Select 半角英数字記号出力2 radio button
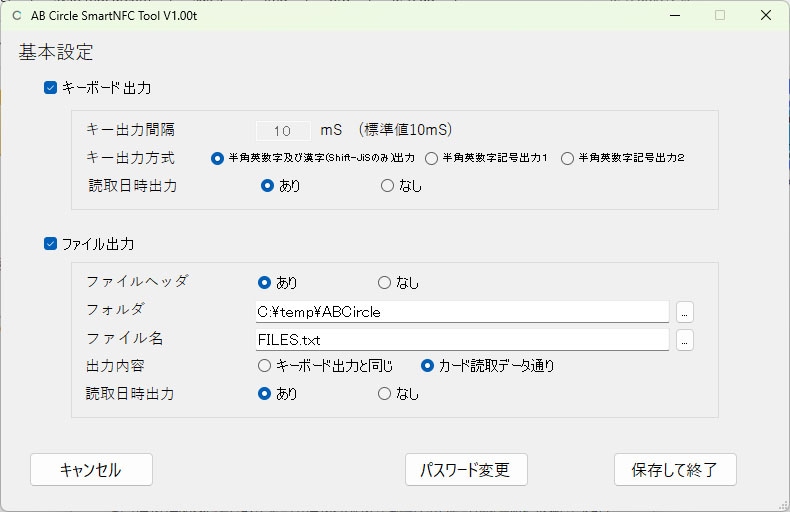 pyautogui.click(x=567, y=158)
